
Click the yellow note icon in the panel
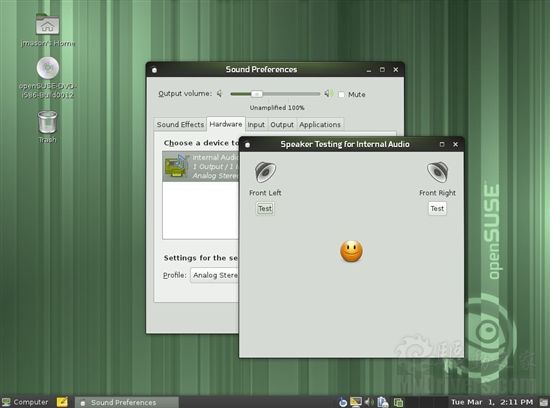[x=62, y=402]
